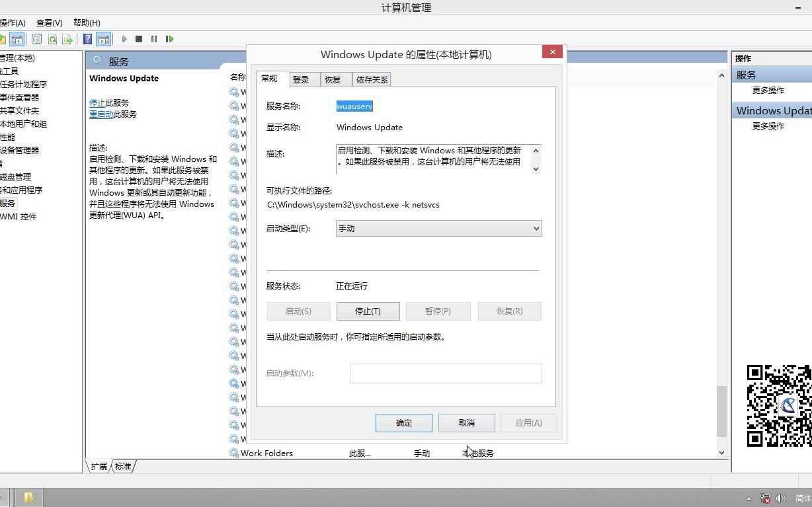812x507 pixels.
Task: Open the Properties toolbar icon
Action: coord(36,39)
